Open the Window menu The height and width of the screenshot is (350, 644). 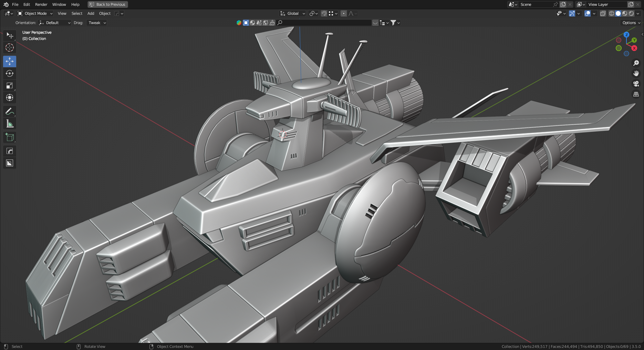[x=59, y=4]
